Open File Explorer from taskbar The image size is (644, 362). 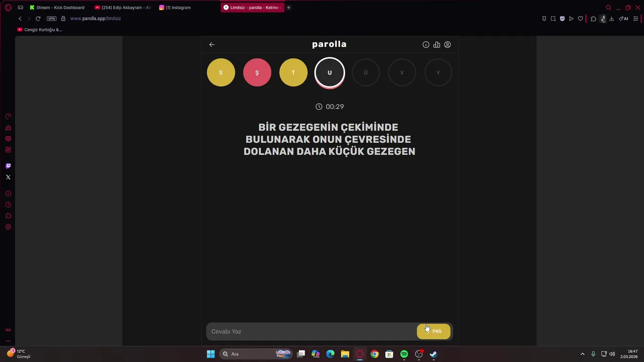tap(345, 354)
